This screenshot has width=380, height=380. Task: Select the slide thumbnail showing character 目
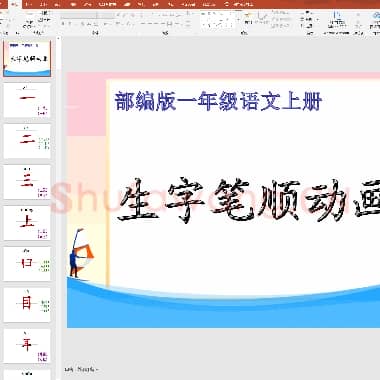(27, 305)
